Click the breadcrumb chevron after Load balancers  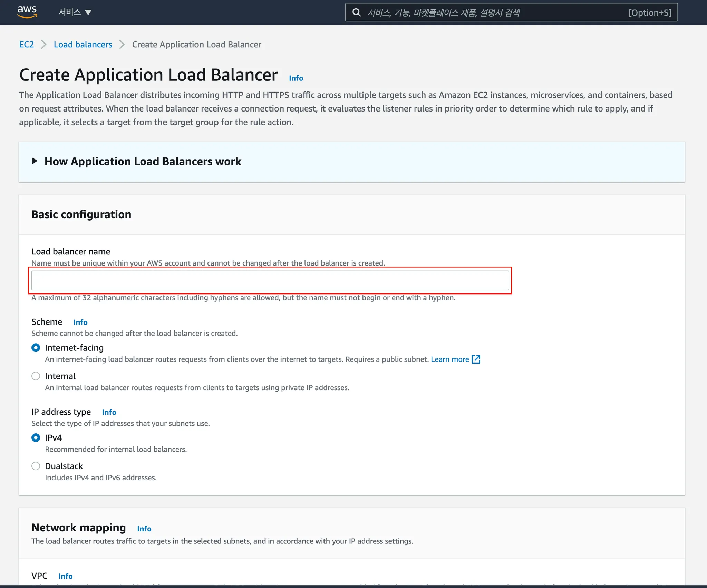point(122,45)
